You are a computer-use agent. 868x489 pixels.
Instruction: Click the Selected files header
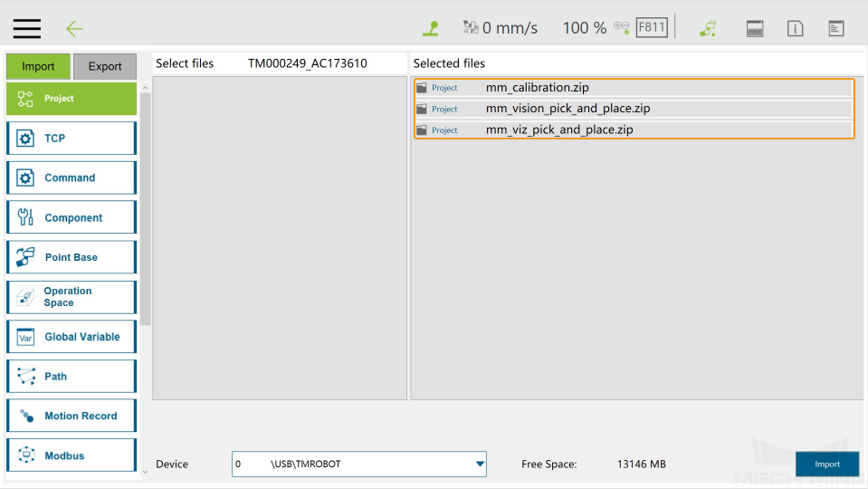[449, 63]
